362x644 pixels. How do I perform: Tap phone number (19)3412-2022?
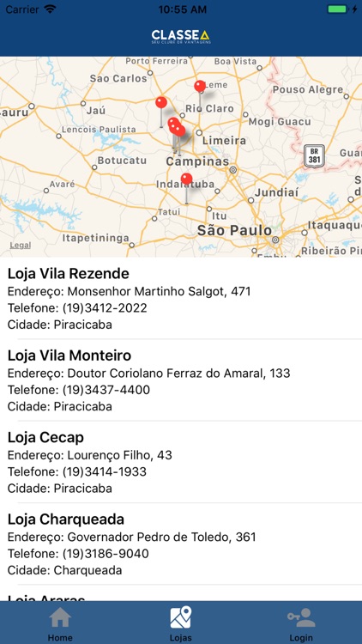click(105, 308)
